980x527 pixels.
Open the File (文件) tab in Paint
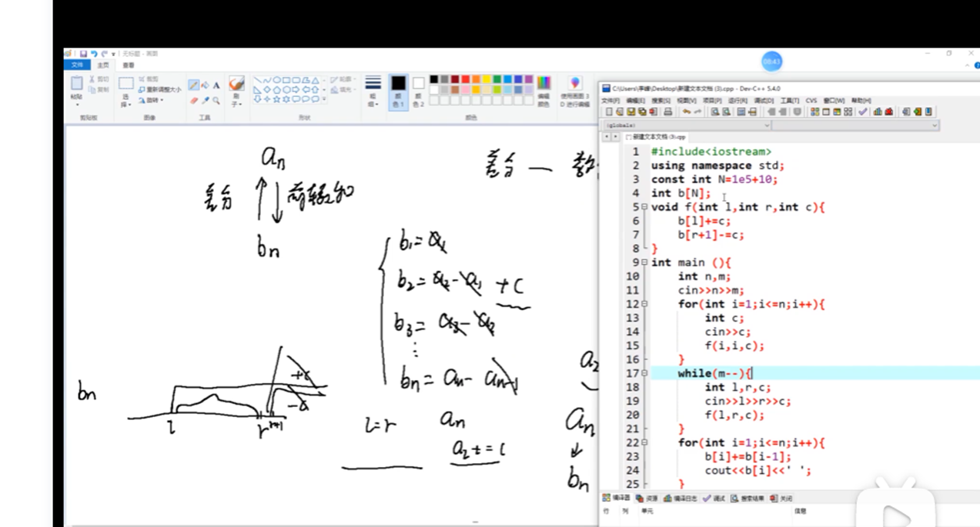point(77,65)
